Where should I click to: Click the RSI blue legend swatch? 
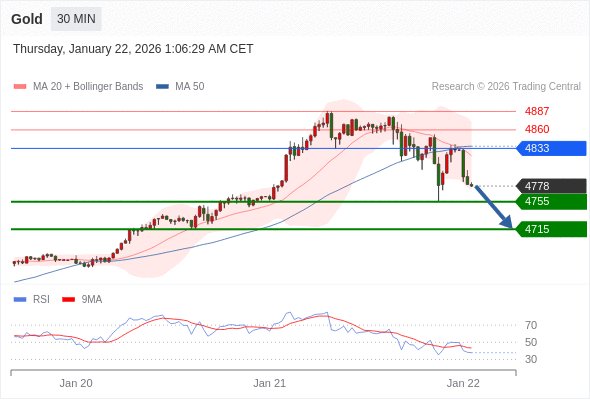tap(20, 300)
